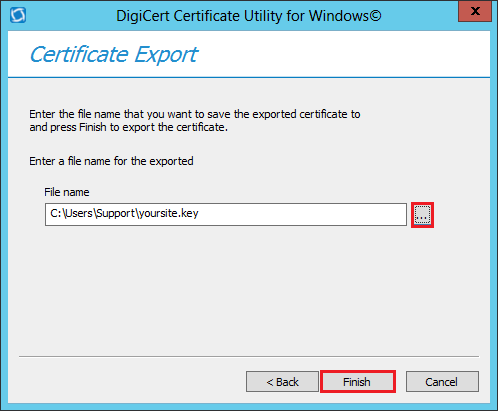Click the word Finish in the instruction text
The image size is (498, 411).
point(93,127)
